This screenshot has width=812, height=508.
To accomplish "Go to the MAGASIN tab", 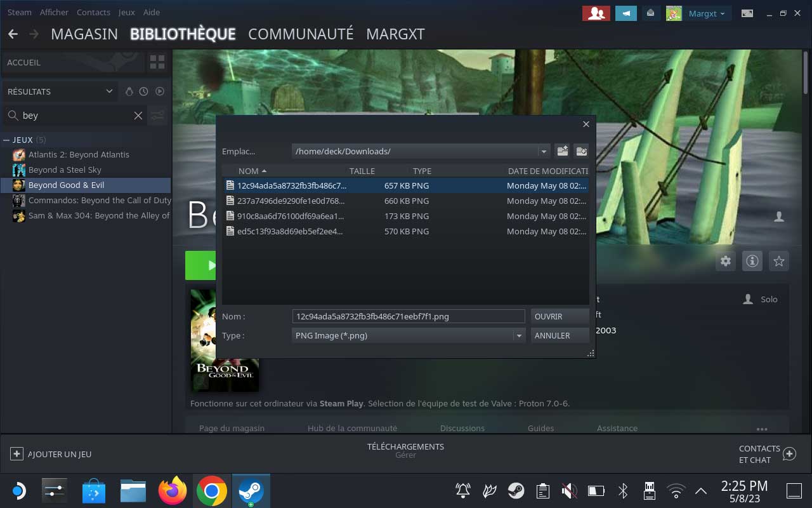I will tap(84, 34).
